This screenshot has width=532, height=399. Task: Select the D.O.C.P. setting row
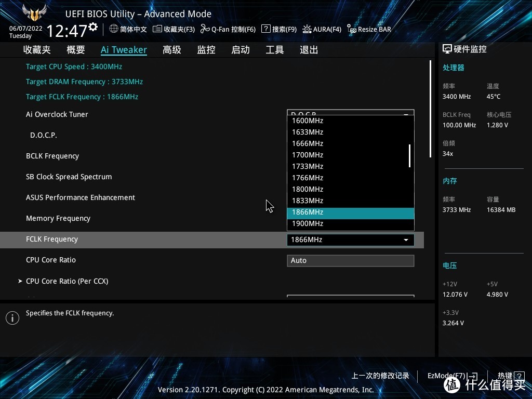(x=44, y=135)
